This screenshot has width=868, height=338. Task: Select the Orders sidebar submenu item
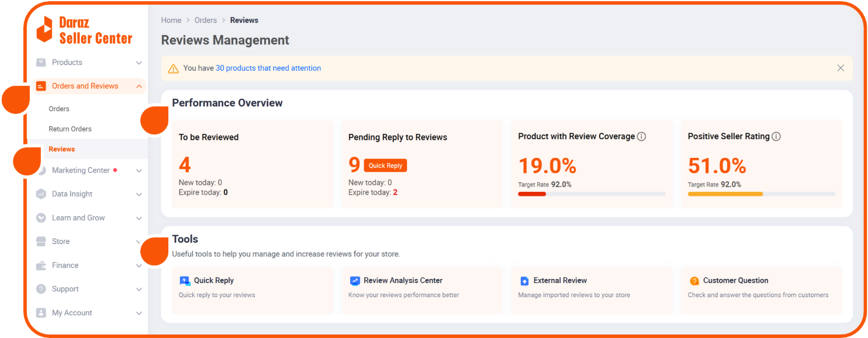(59, 109)
